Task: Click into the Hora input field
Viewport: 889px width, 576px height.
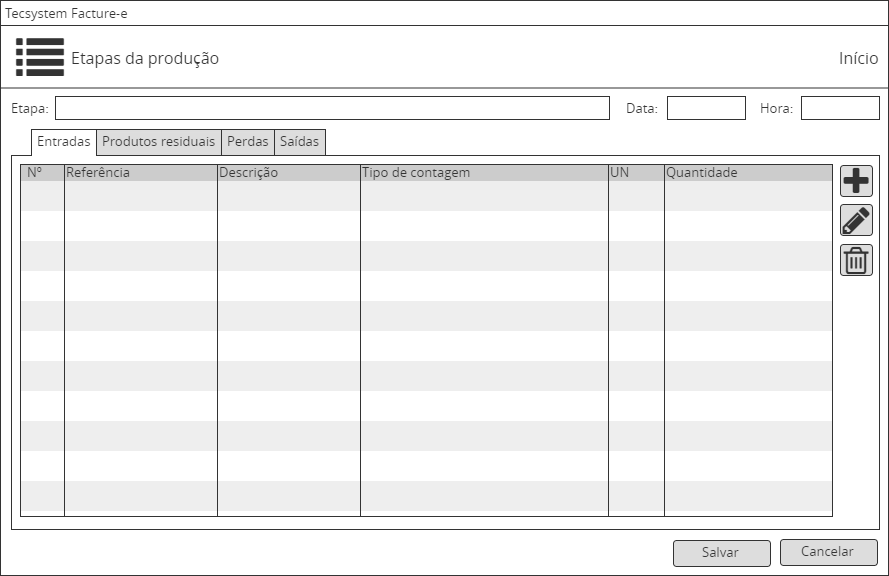Action: 840,108
